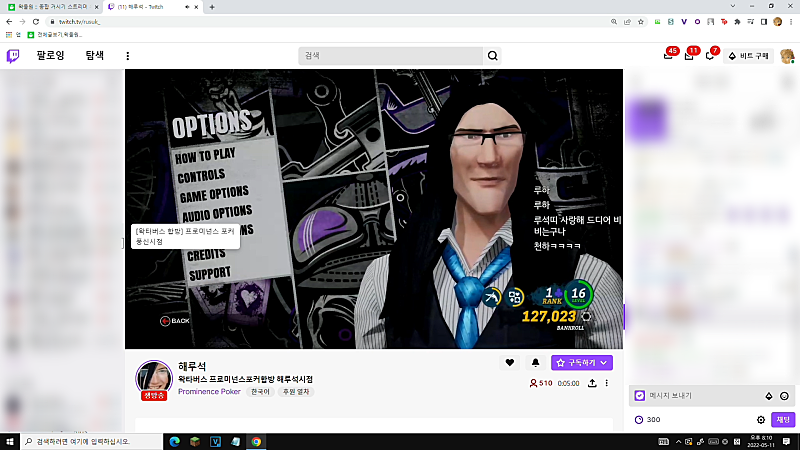Follow the channel with the heart icon
Image resolution: width=800 pixels, height=450 pixels.
click(510, 363)
